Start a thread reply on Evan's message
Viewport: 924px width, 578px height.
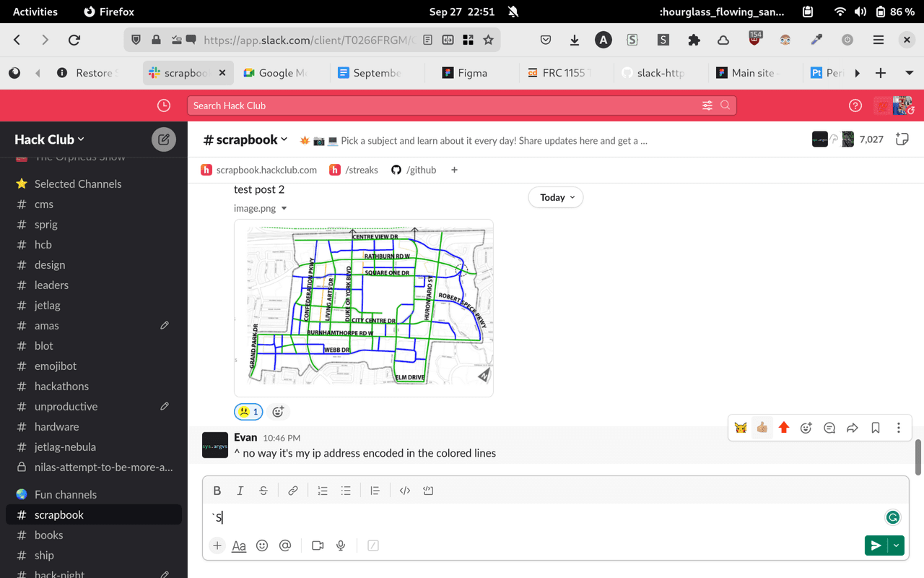pos(829,428)
